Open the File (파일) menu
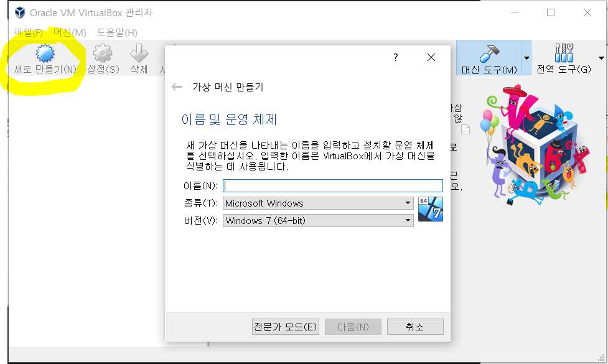This screenshot has height=364, width=608. coord(28,32)
